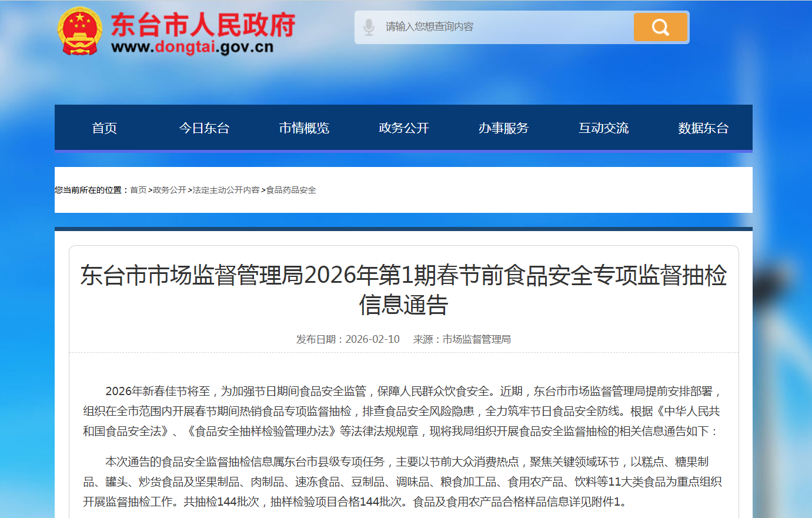Go to 首页 in the breadcrumb

(138, 190)
